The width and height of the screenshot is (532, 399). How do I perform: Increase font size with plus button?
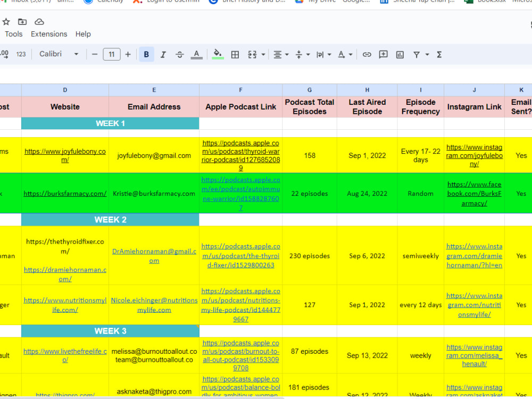(128, 54)
